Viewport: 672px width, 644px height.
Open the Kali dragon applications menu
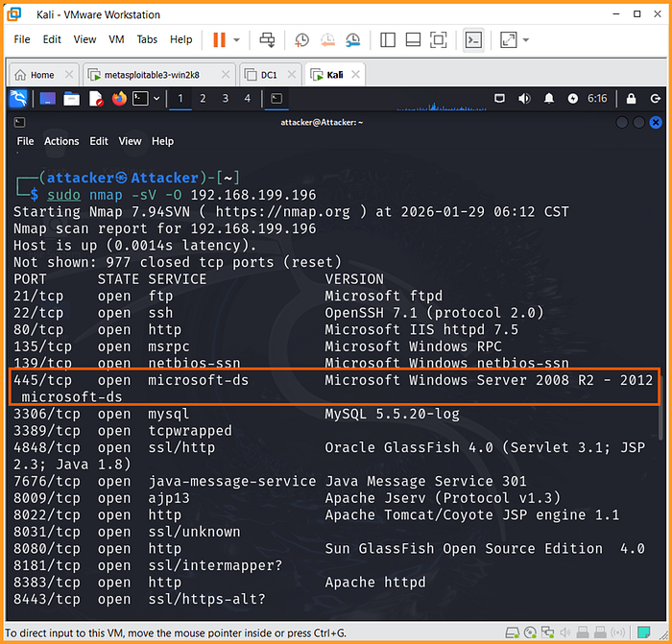pos(18,99)
